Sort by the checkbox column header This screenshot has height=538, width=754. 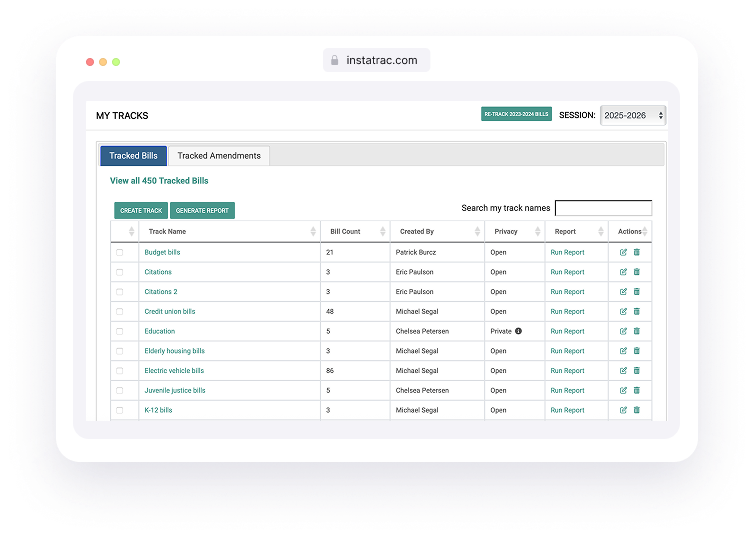(x=125, y=232)
